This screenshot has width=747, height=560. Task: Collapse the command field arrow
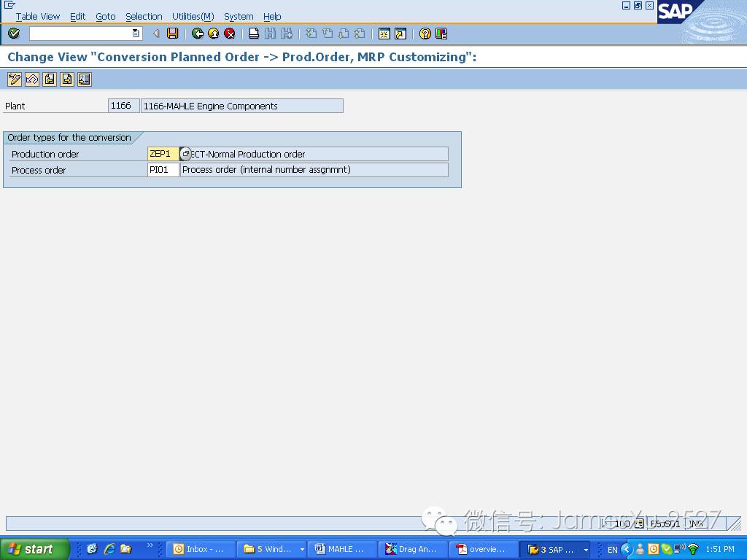click(156, 34)
